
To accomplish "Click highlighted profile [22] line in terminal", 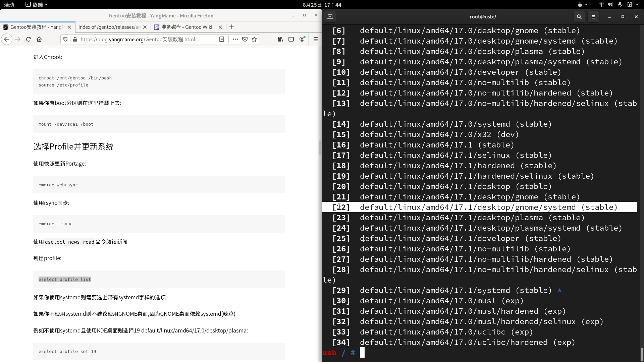I will point(479,207).
